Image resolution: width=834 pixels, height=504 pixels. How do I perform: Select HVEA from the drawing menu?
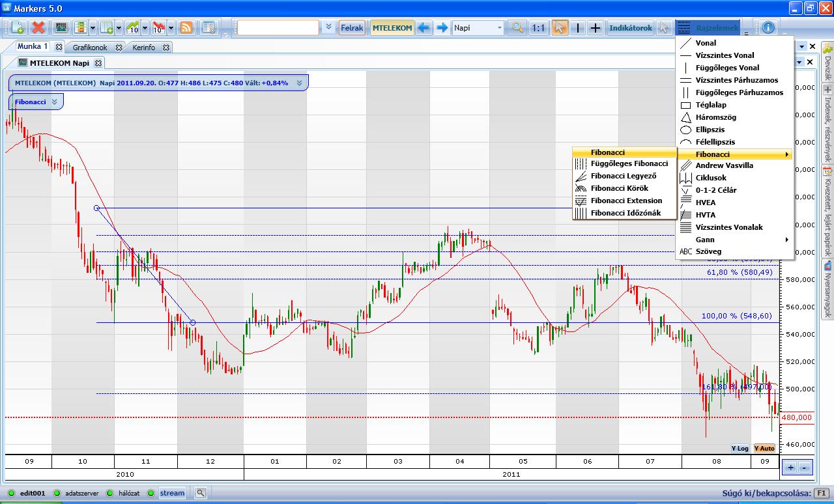click(x=735, y=203)
